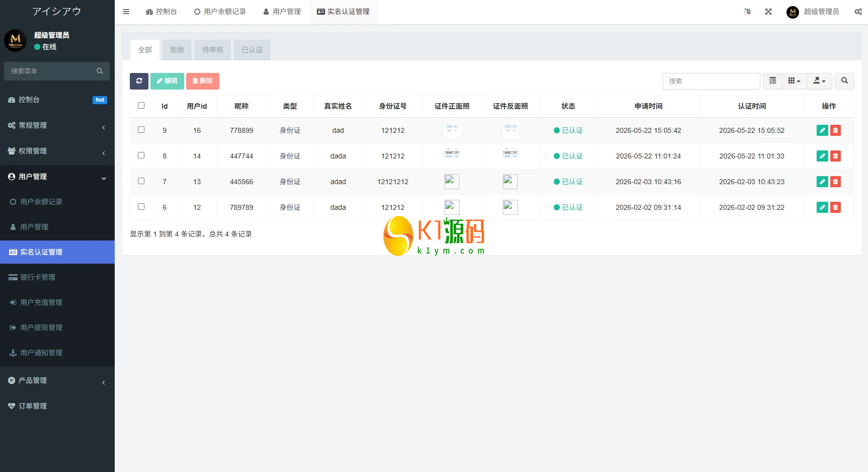Viewport: 868px width, 472px height.
Task: Check the row with Id 7
Action: pos(141,181)
